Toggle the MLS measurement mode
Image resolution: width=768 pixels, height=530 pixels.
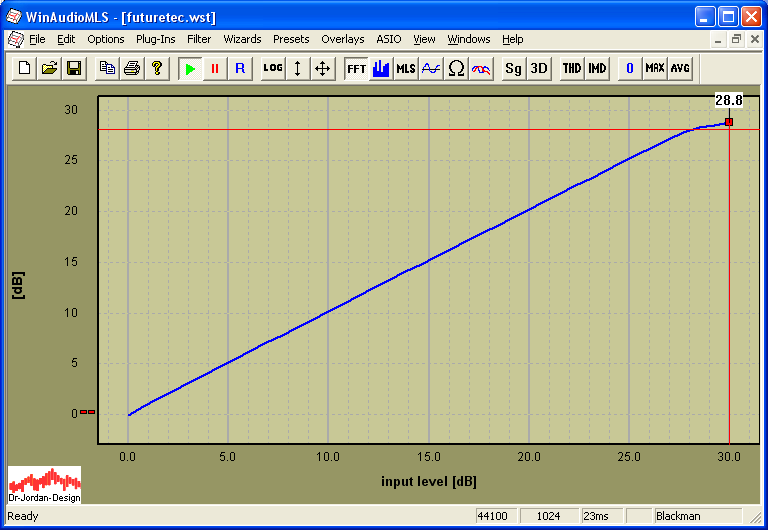point(405,68)
